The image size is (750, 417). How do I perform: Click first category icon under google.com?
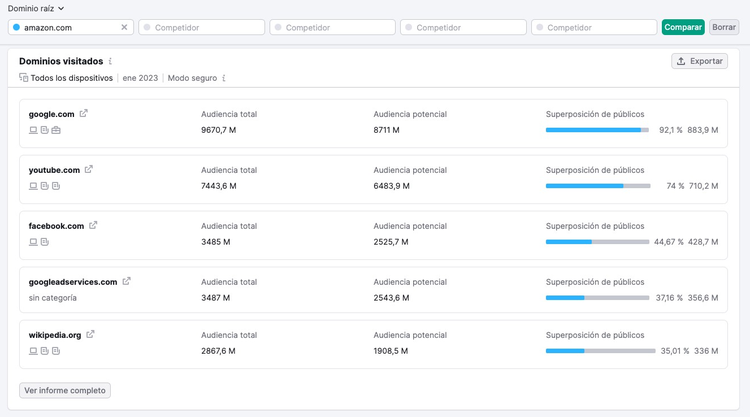33,130
